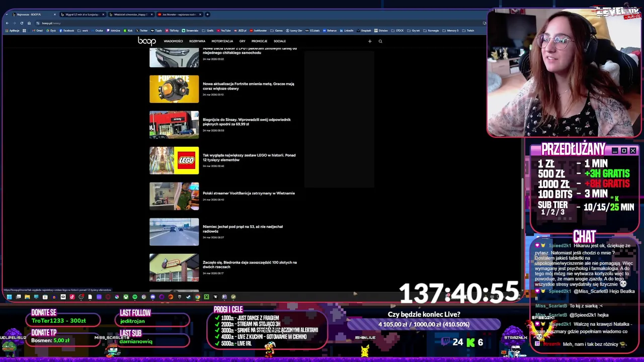The height and width of the screenshot is (362, 644).
Task: Open a new browser tab
Action: (208, 14)
